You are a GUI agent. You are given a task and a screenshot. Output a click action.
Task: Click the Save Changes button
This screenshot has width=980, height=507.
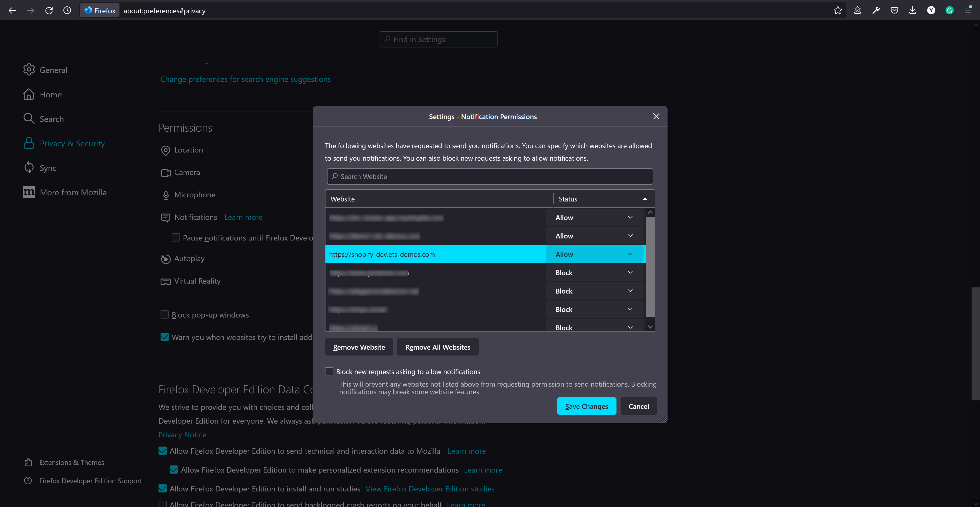[x=586, y=406]
